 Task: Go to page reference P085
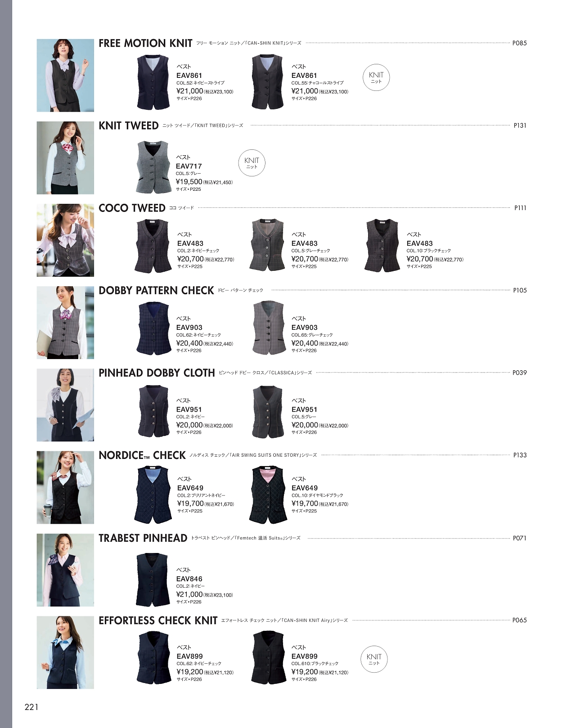(519, 43)
